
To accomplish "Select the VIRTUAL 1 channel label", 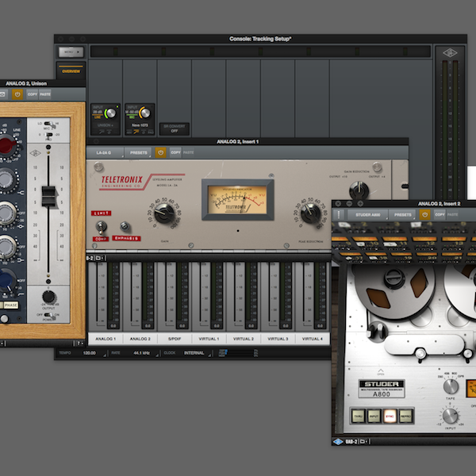I will point(209,339).
